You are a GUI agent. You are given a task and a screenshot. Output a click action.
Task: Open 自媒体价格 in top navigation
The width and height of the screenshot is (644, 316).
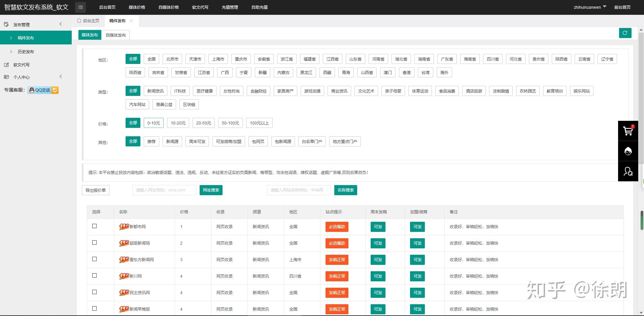click(x=169, y=7)
